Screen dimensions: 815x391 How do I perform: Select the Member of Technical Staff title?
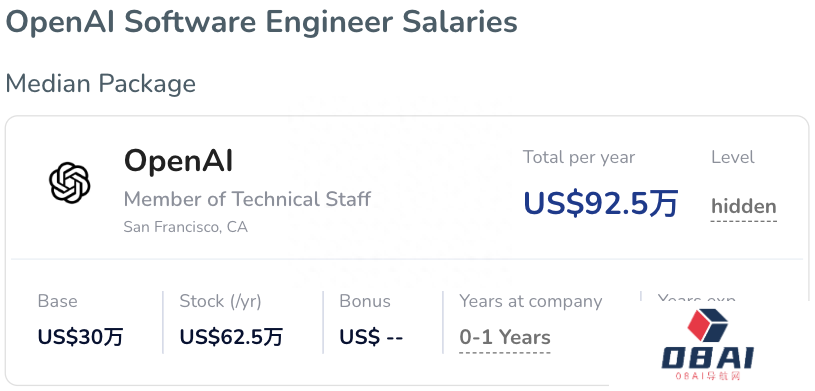[x=247, y=199]
